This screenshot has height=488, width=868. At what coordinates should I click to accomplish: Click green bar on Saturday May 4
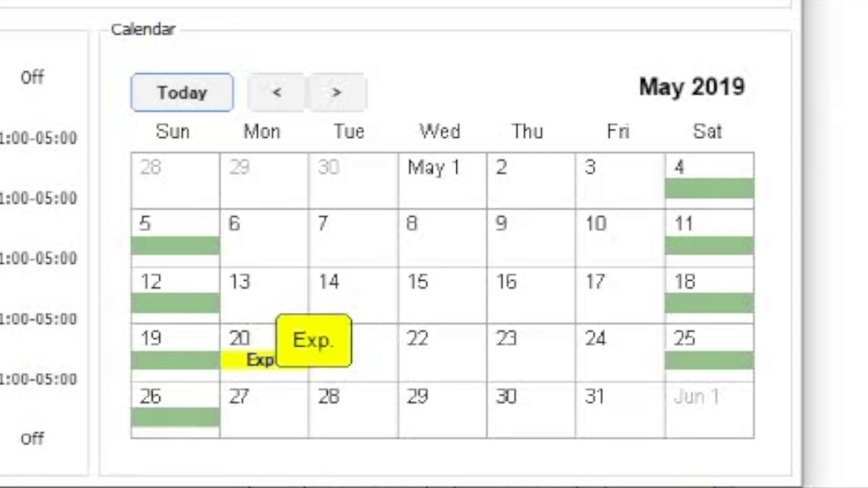coord(709,188)
